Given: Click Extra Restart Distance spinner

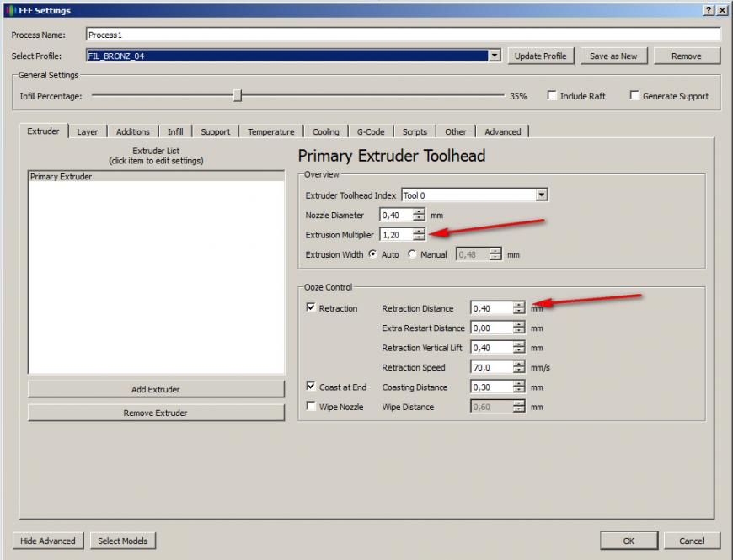Looking at the screenshot, I should coord(519,328).
